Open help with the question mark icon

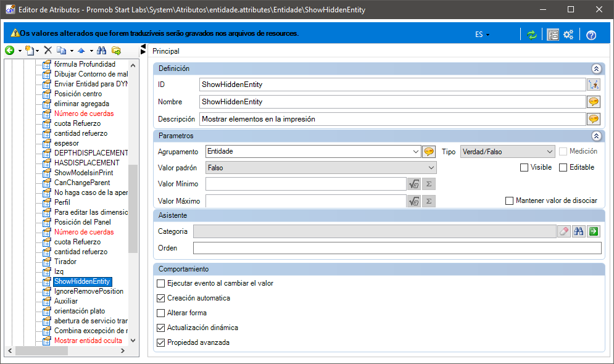tap(591, 35)
